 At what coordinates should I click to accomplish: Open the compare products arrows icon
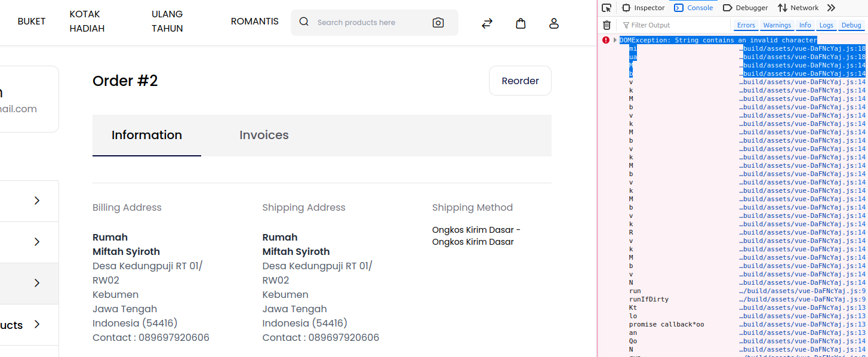tap(487, 23)
